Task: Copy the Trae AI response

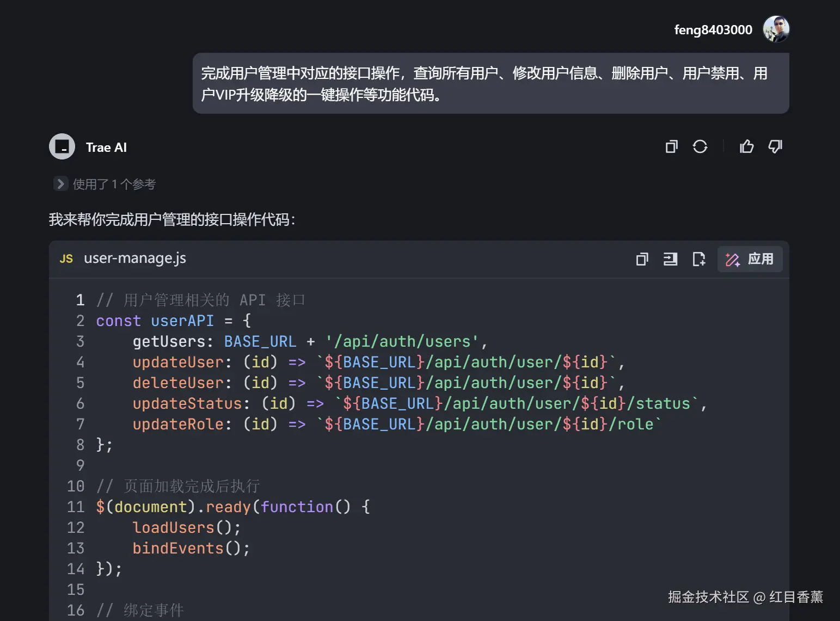Action: tap(672, 146)
